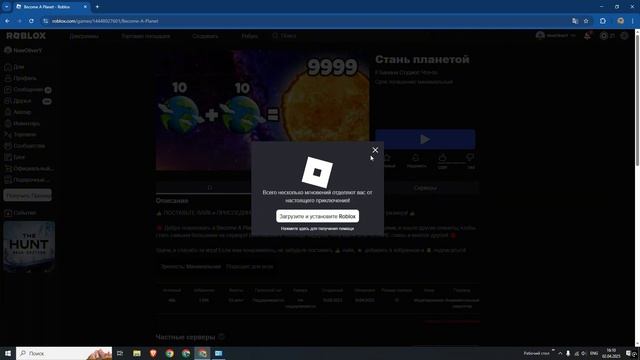Click the blue Play button on the game page

click(425, 139)
